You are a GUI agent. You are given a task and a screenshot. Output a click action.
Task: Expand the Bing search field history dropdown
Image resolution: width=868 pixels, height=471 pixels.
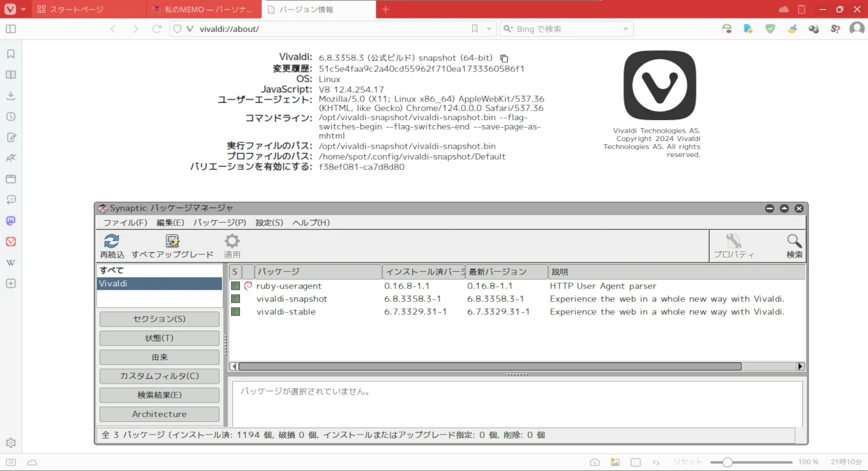625,29
